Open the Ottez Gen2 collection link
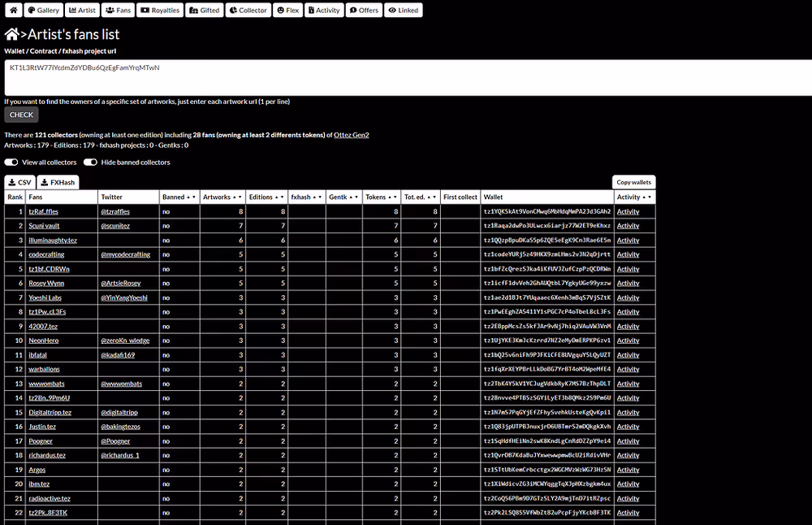The image size is (812, 525). [x=352, y=135]
